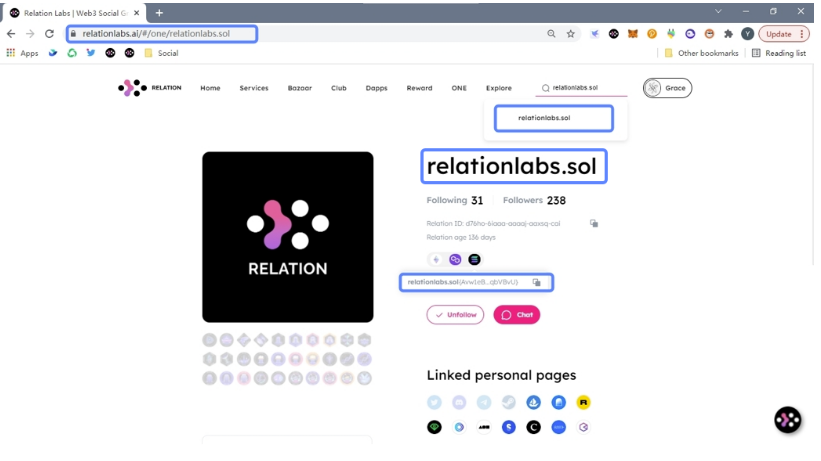Open Apps shortcut in bookmarks bar
This screenshot has height=461, width=821.
(22, 53)
